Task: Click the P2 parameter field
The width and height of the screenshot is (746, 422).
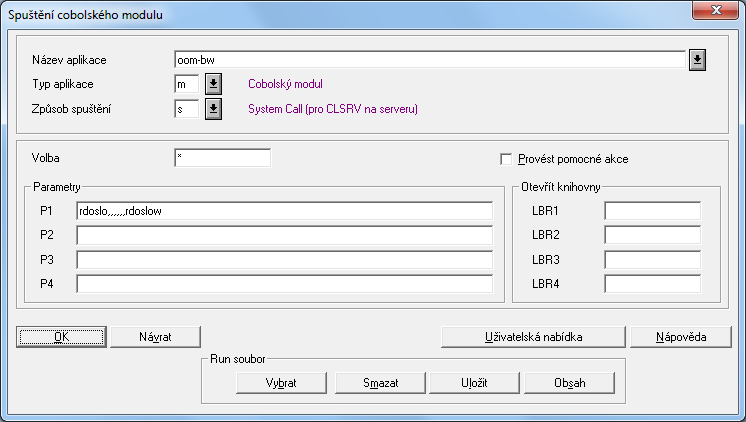Action: pyautogui.click(x=284, y=235)
